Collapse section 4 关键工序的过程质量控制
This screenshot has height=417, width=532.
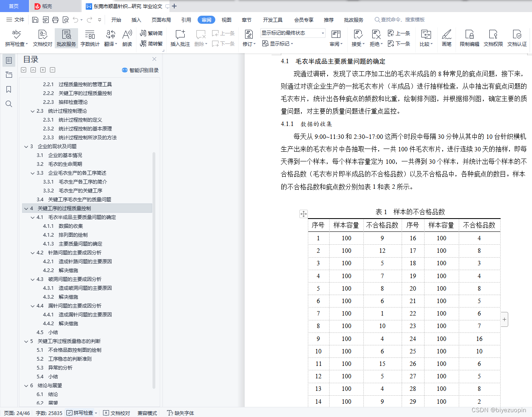click(x=26, y=208)
